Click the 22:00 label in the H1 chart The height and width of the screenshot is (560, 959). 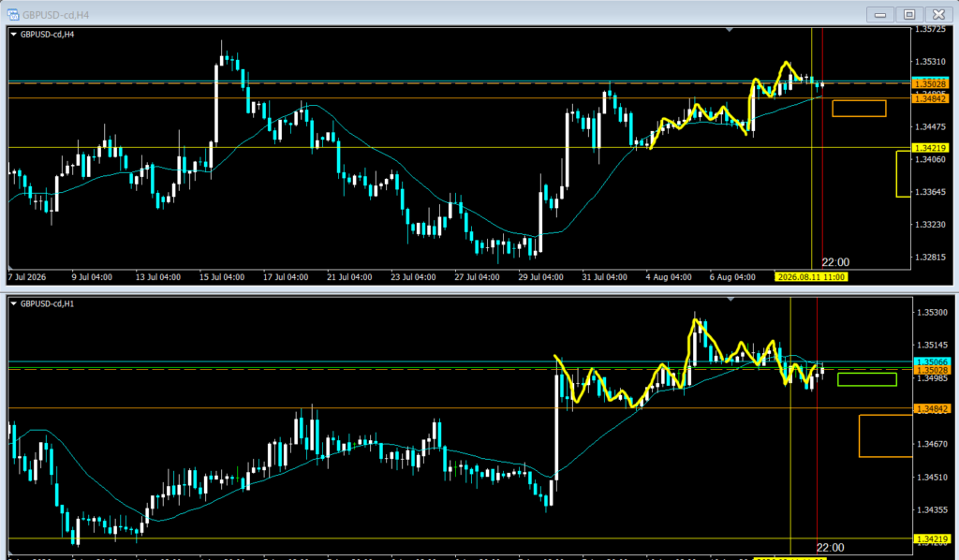pyautogui.click(x=830, y=547)
